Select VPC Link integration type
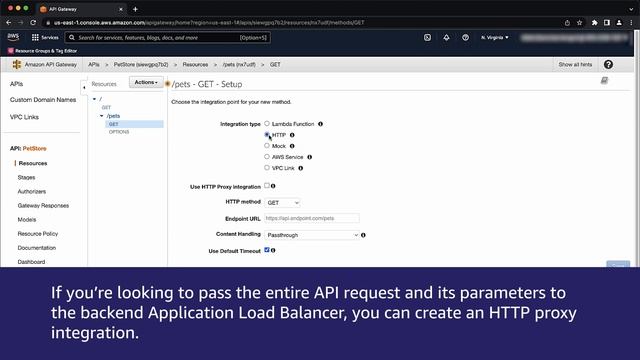 pyautogui.click(x=267, y=167)
